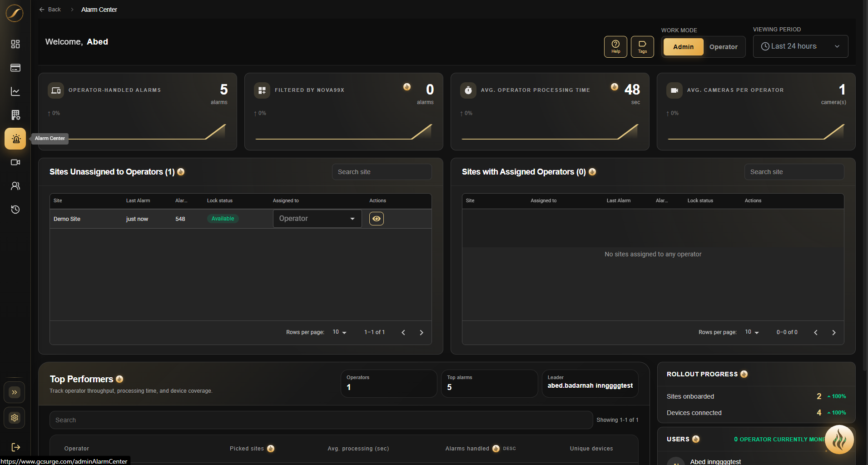This screenshot has width=868, height=465.
Task: Change rows per page in Unassigned sites table
Action: coord(339,332)
